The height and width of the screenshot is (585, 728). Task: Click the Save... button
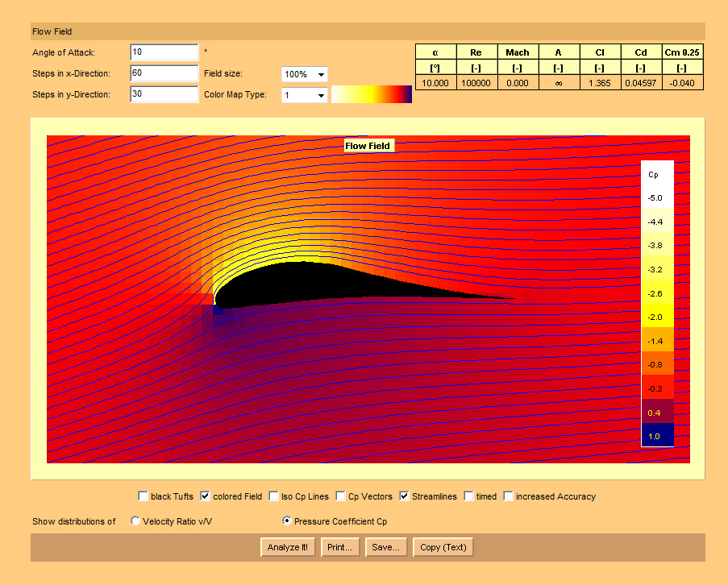pyautogui.click(x=386, y=547)
